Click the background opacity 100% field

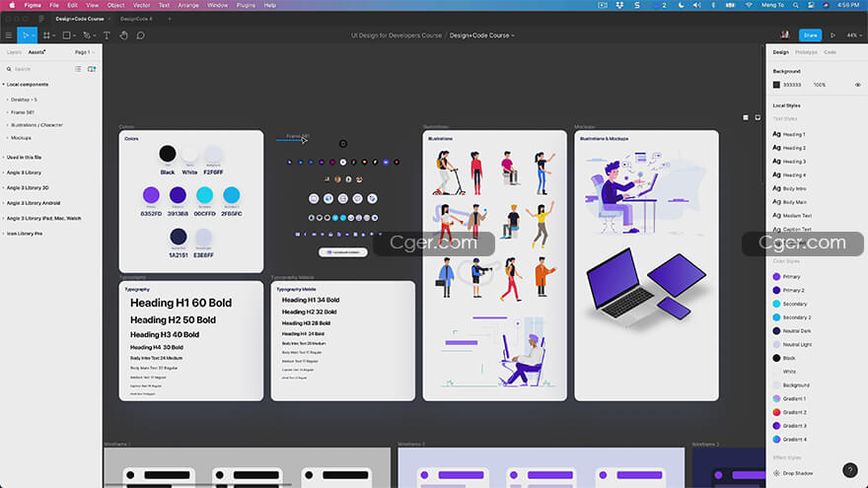point(820,85)
